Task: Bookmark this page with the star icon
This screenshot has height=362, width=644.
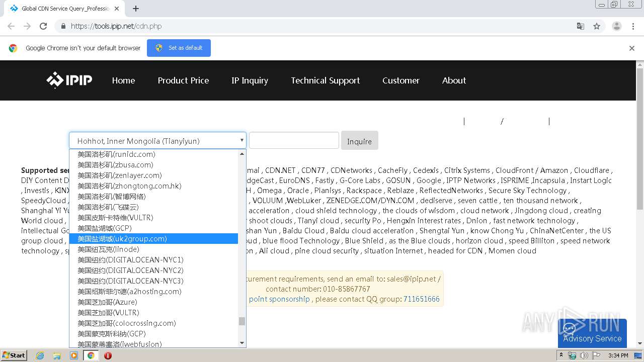Action: pyautogui.click(x=597, y=26)
